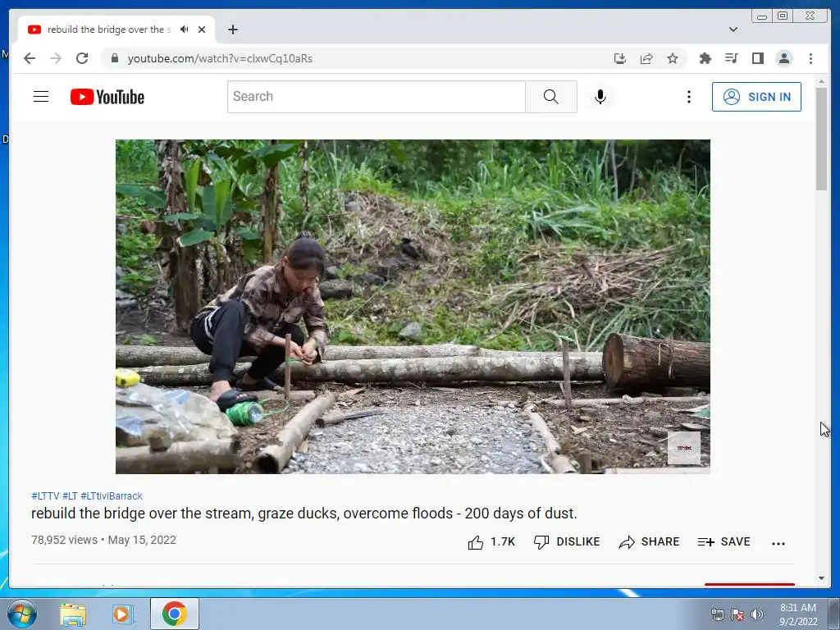Close the YouTube tab
The height and width of the screenshot is (630, 840).
point(202,30)
